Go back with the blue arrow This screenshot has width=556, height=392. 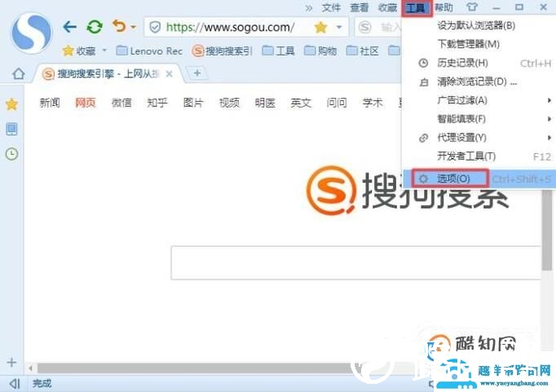[70, 27]
